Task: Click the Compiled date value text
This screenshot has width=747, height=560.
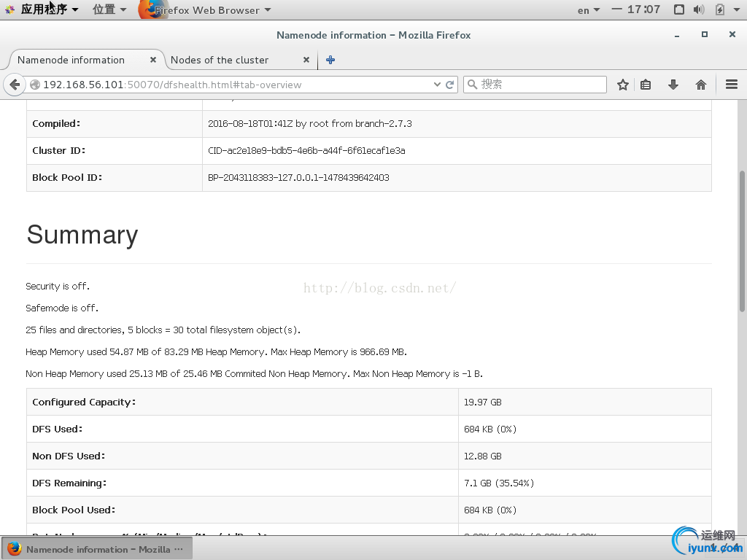Action: [309, 124]
